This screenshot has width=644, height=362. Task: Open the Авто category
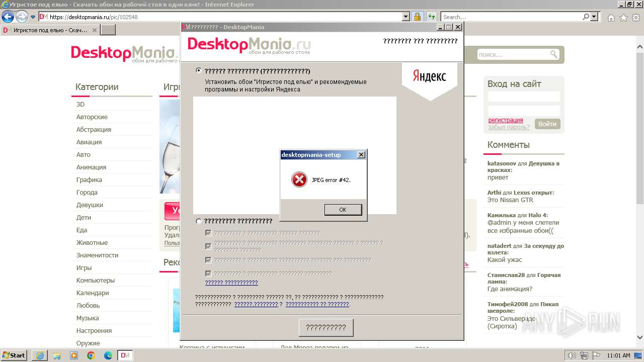click(x=84, y=154)
